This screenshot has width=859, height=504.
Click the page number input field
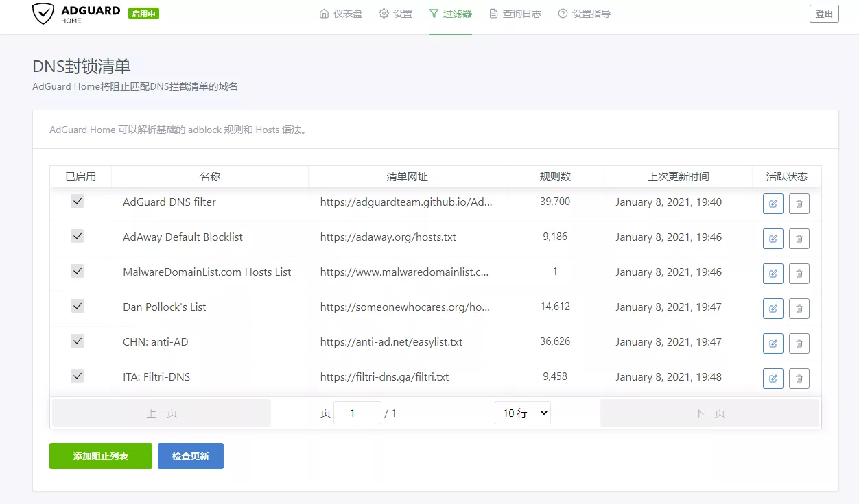pyautogui.click(x=357, y=413)
